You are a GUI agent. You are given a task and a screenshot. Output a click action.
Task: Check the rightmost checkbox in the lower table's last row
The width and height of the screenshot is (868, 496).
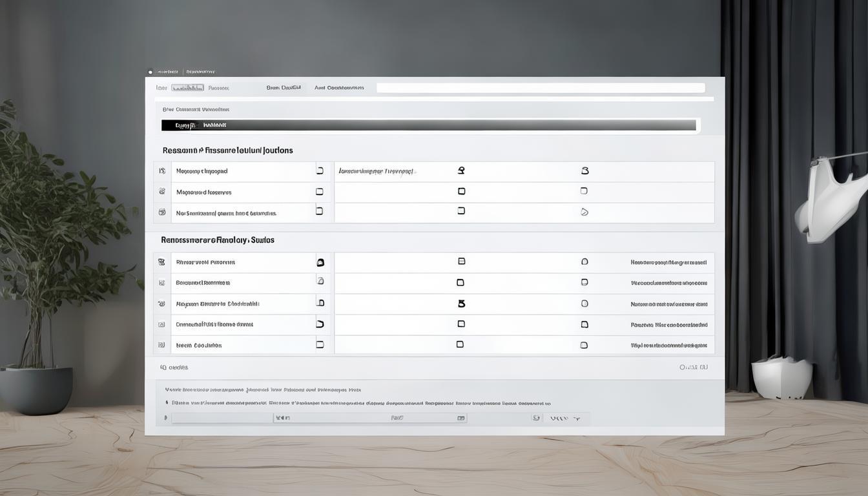point(584,345)
